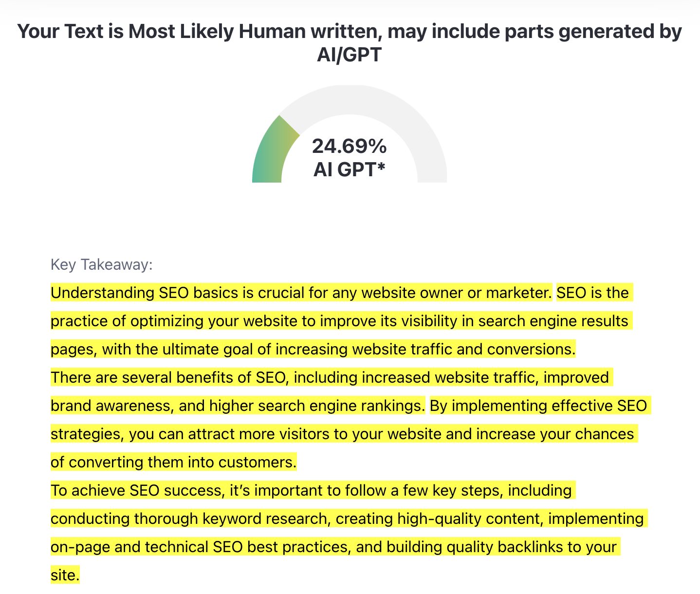The width and height of the screenshot is (700, 594).
Task: Click the "AI/GPT" text in the heading
Action: coord(349,55)
